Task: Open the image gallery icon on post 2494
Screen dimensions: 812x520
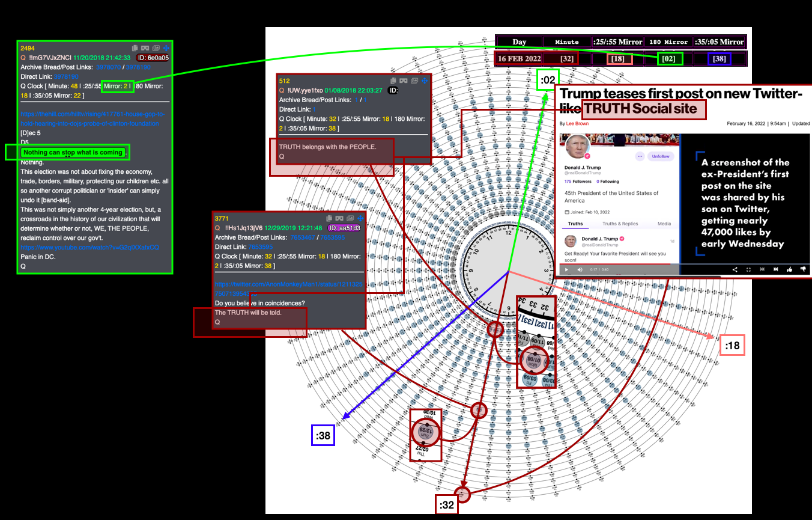Action: pos(156,48)
